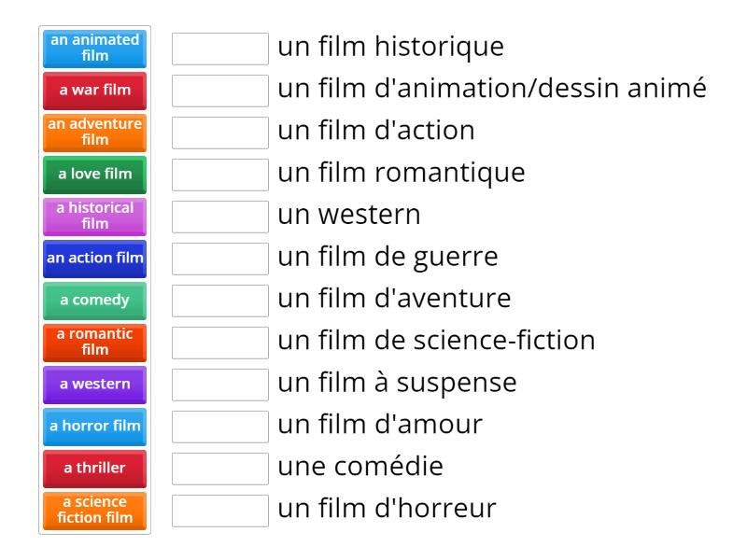Select the 'a science fiction film' tile

click(93, 511)
